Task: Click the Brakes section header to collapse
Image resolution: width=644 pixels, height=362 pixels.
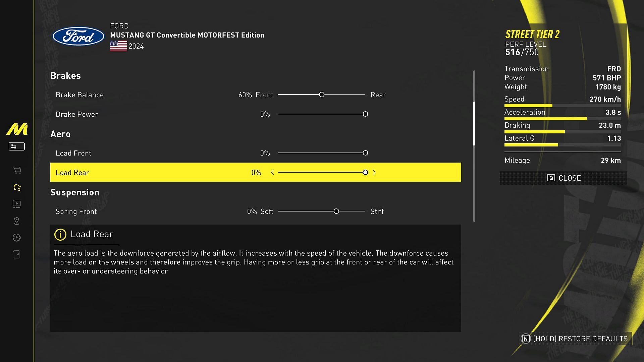Action: click(65, 75)
